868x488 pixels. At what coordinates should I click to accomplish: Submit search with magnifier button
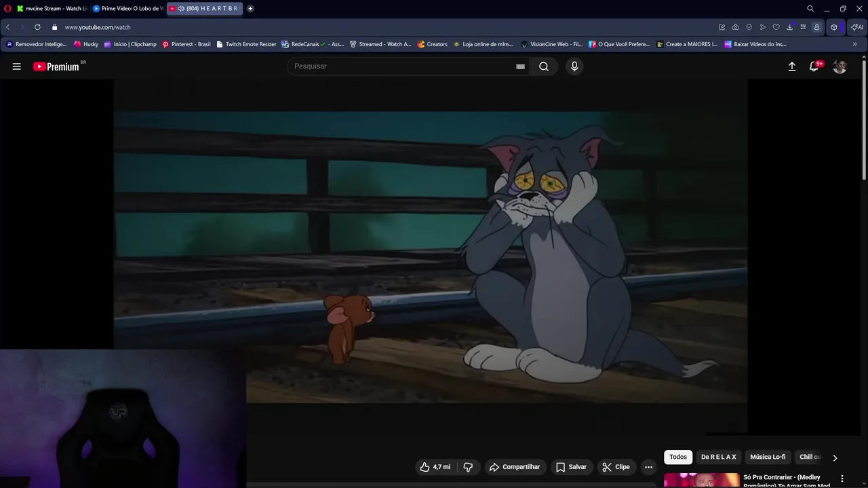(544, 66)
